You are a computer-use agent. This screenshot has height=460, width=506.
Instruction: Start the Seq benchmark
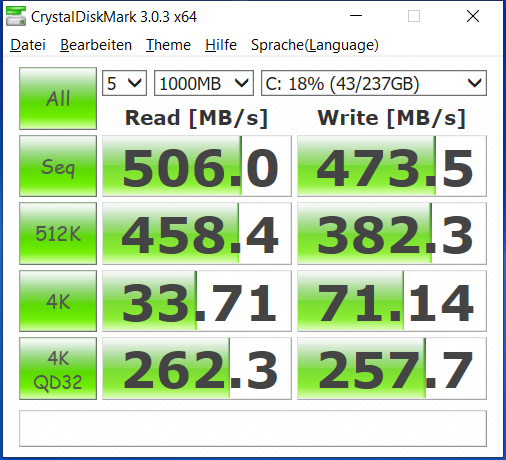[58, 166]
